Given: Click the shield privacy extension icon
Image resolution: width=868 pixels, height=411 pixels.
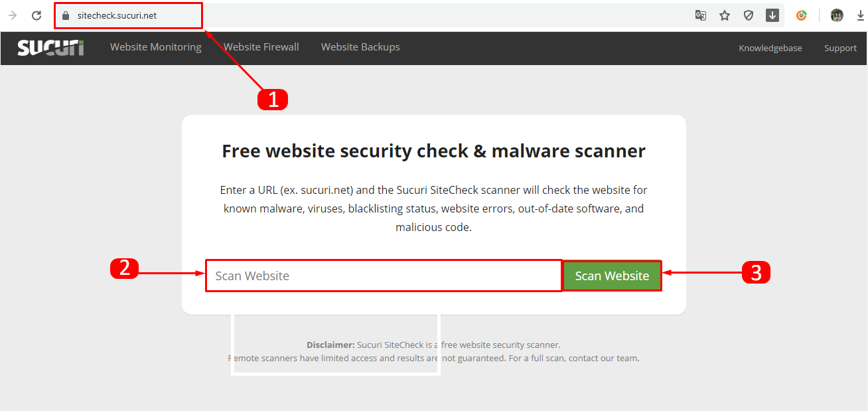Looking at the screenshot, I should 749,15.
